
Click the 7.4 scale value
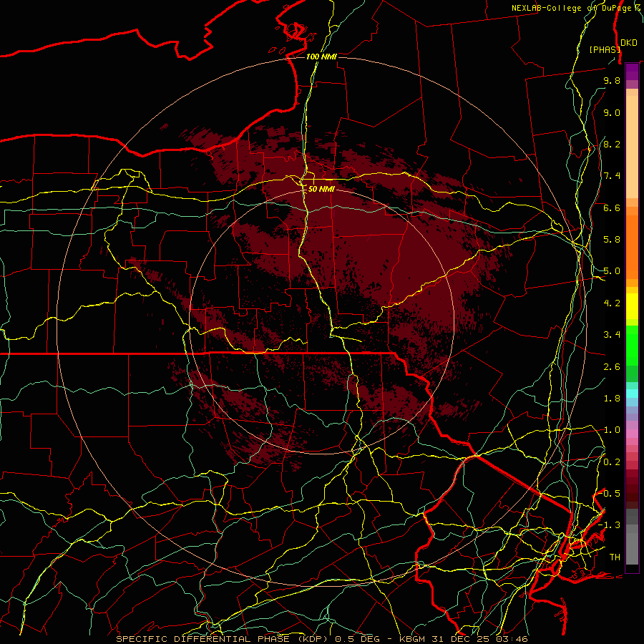tap(612, 176)
